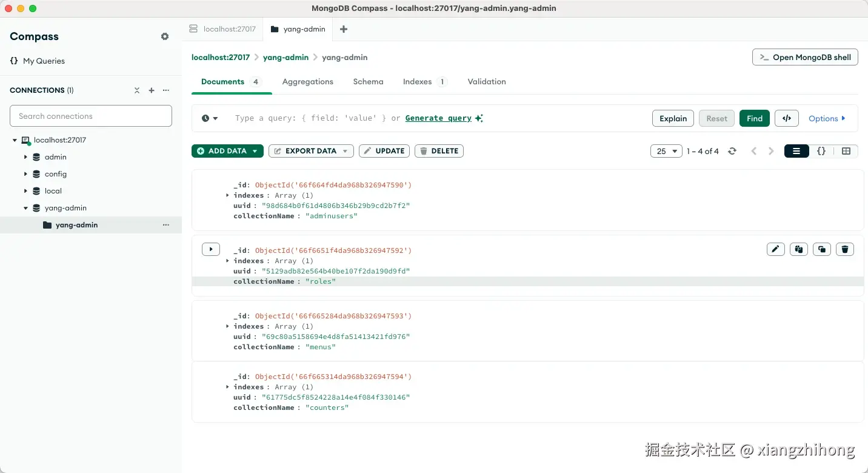Collapse the yang-admin database
This screenshot has width=868, height=473.
click(25, 208)
